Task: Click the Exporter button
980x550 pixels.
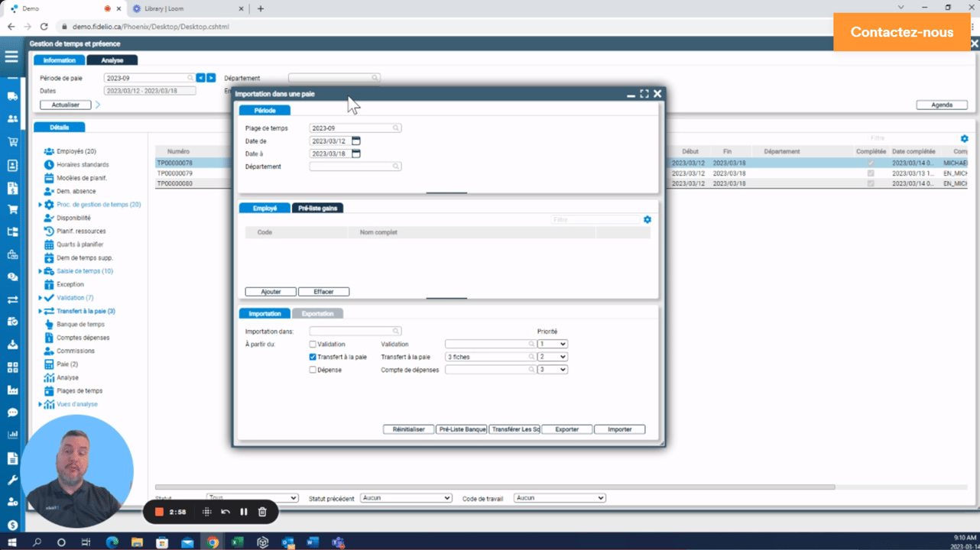Action: pyautogui.click(x=566, y=429)
